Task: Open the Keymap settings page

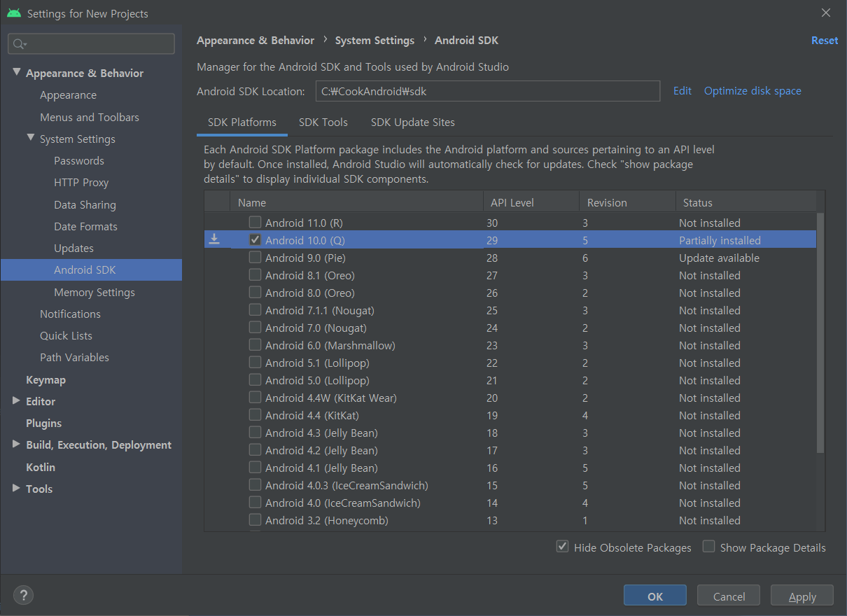Action: [x=45, y=379]
